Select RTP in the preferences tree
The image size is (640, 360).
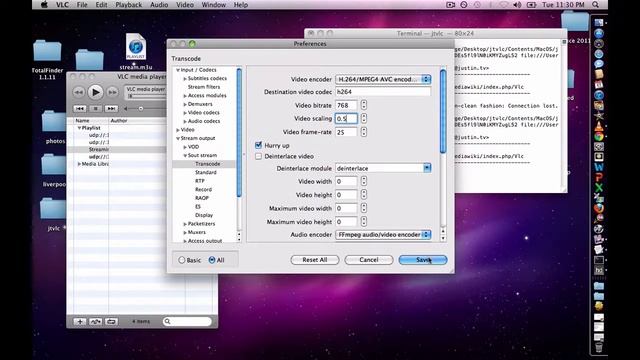pyautogui.click(x=200, y=181)
